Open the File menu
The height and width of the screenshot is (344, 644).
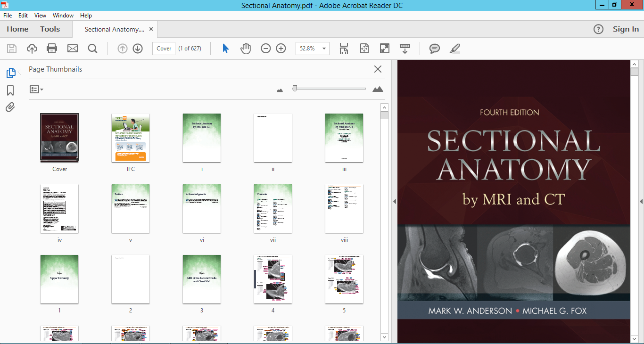tap(8, 16)
